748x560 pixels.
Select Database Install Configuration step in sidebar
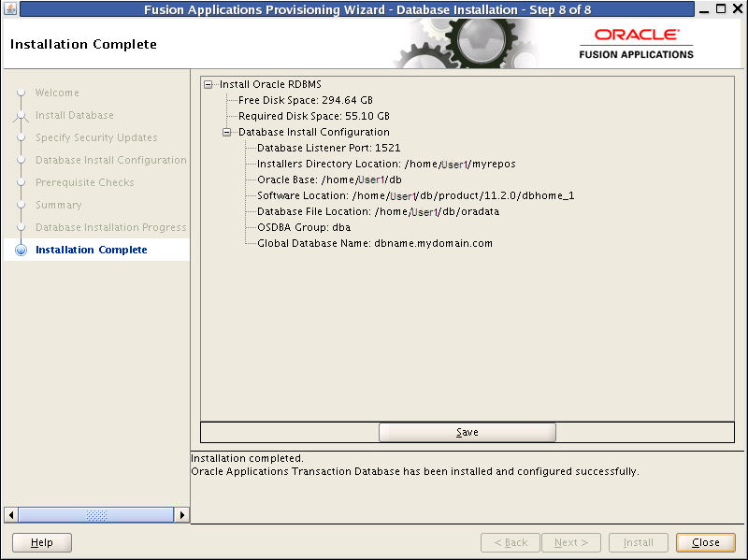point(111,160)
